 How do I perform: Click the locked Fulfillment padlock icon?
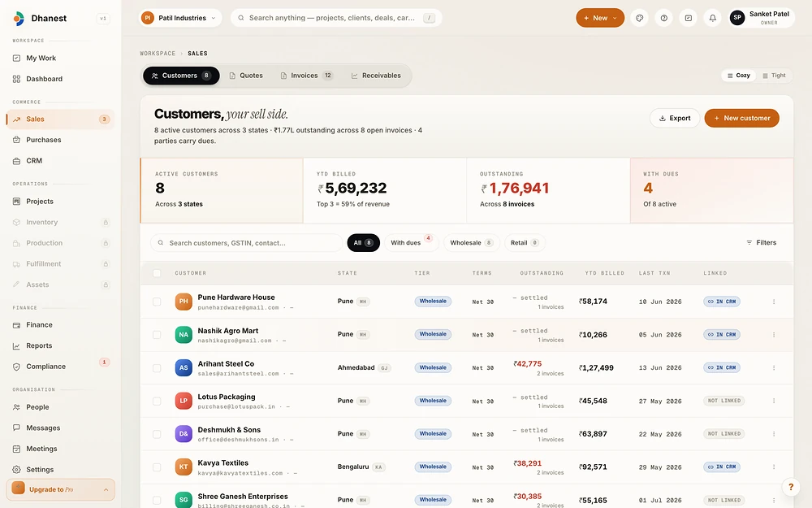click(106, 264)
